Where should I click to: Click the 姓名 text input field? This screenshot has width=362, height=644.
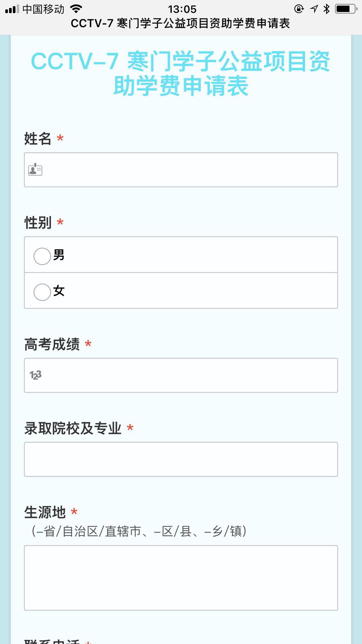(x=188, y=170)
